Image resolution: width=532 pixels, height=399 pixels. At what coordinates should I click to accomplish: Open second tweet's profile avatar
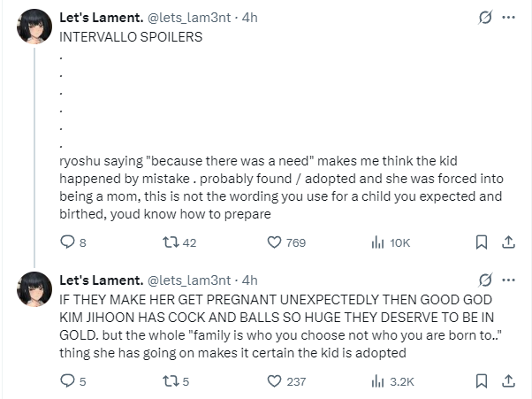[x=34, y=288]
